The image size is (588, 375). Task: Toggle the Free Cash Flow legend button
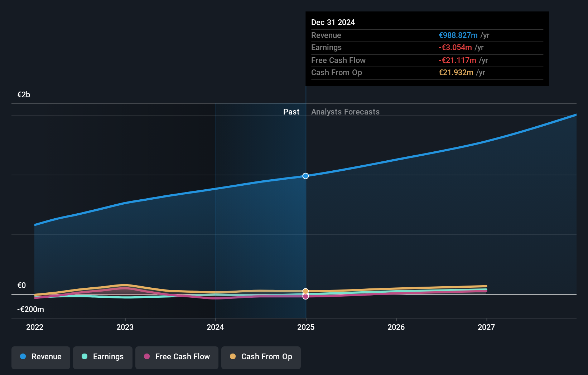click(177, 357)
